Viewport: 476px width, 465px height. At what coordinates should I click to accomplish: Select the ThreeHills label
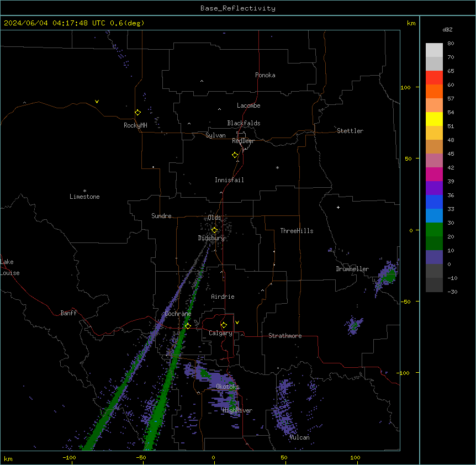297,231
